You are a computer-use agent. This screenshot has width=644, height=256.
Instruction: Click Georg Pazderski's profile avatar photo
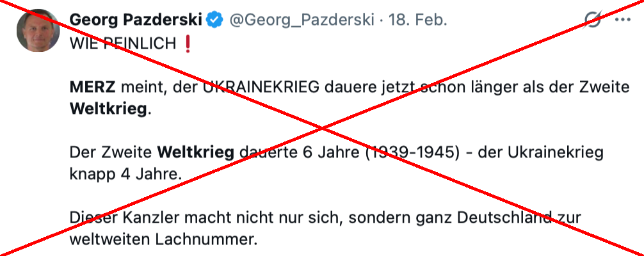[38, 30]
